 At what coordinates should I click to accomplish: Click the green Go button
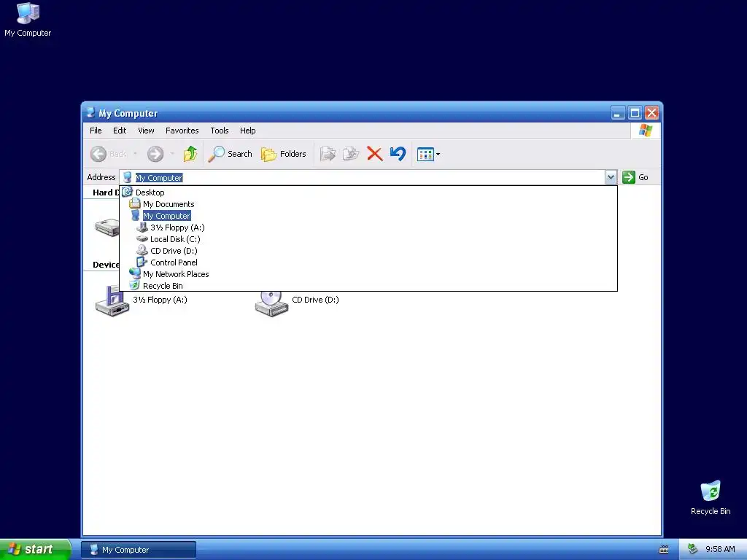[635, 177]
